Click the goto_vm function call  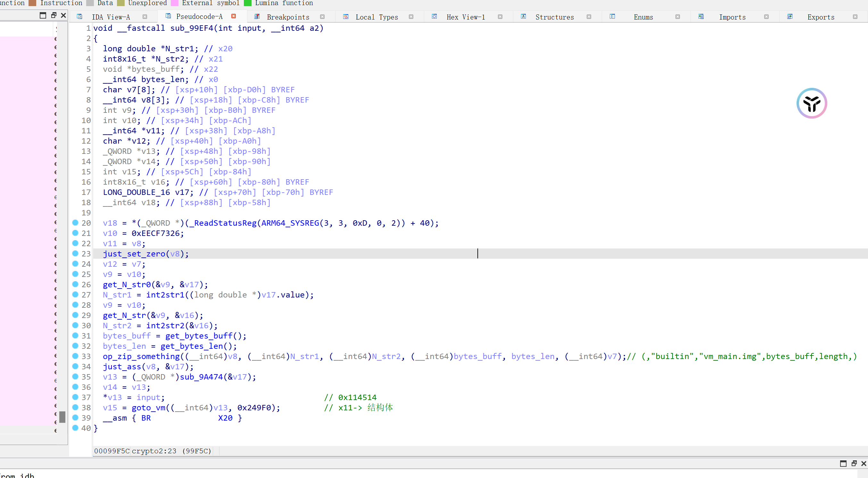148,407
